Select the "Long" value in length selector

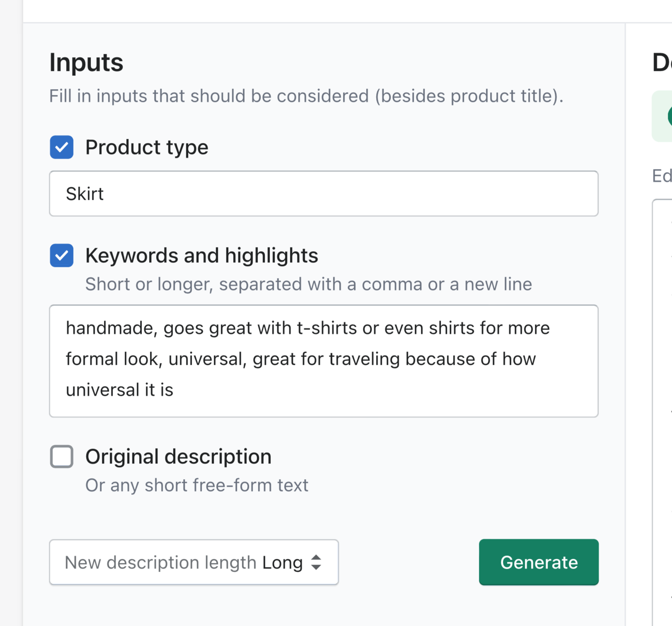coord(282,563)
